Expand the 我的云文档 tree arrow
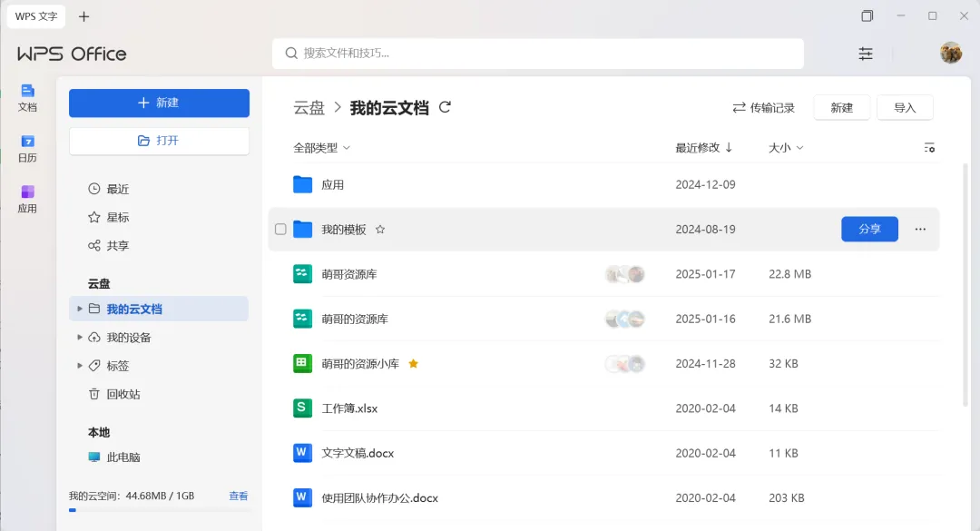The image size is (980, 531). click(79, 309)
